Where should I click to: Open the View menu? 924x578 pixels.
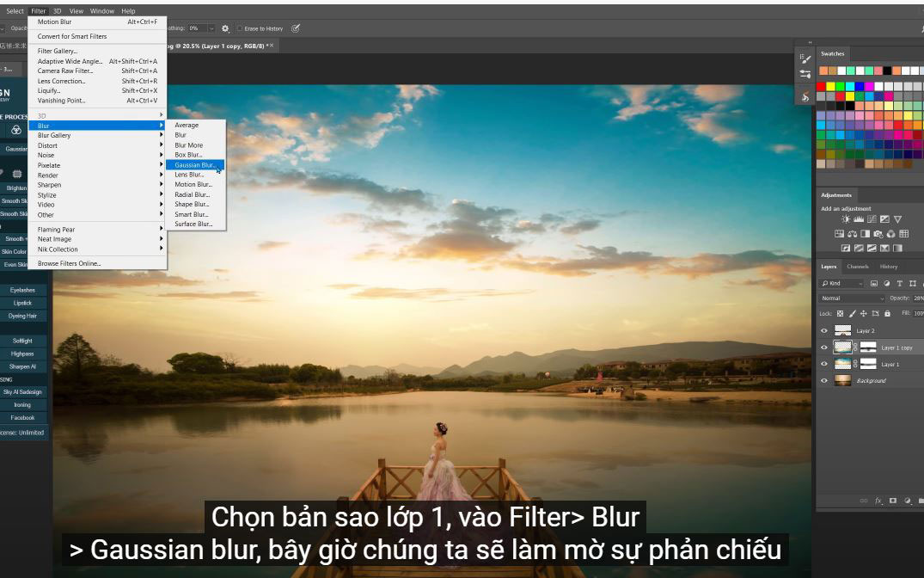click(76, 10)
